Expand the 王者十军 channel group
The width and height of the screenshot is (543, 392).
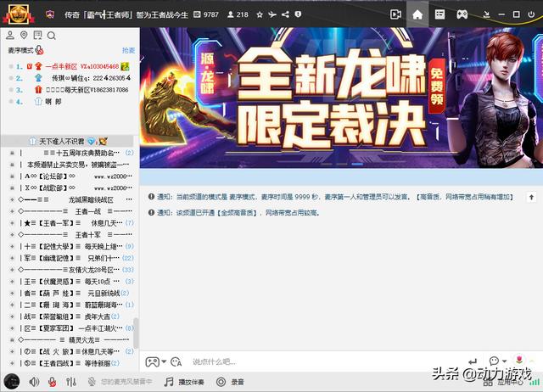coord(12,235)
